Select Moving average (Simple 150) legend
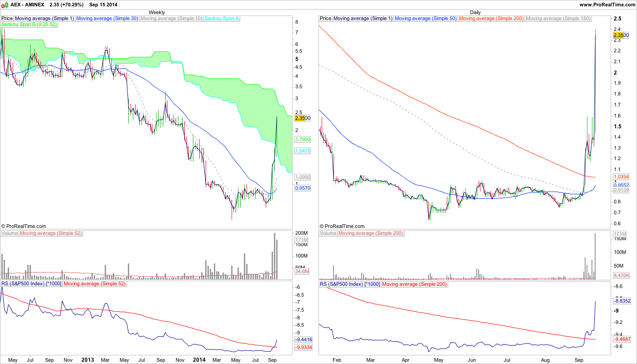The image size is (637, 364). click(x=558, y=19)
